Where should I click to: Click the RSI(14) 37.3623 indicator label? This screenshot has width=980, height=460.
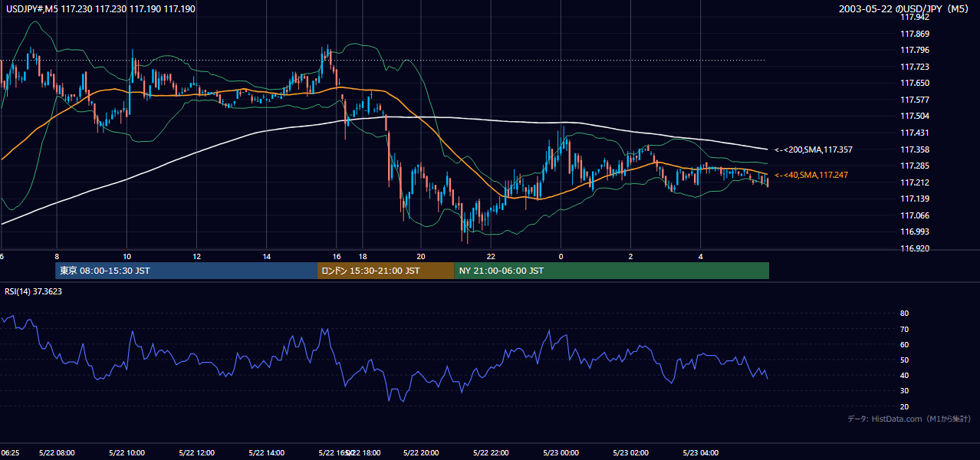click(x=33, y=291)
